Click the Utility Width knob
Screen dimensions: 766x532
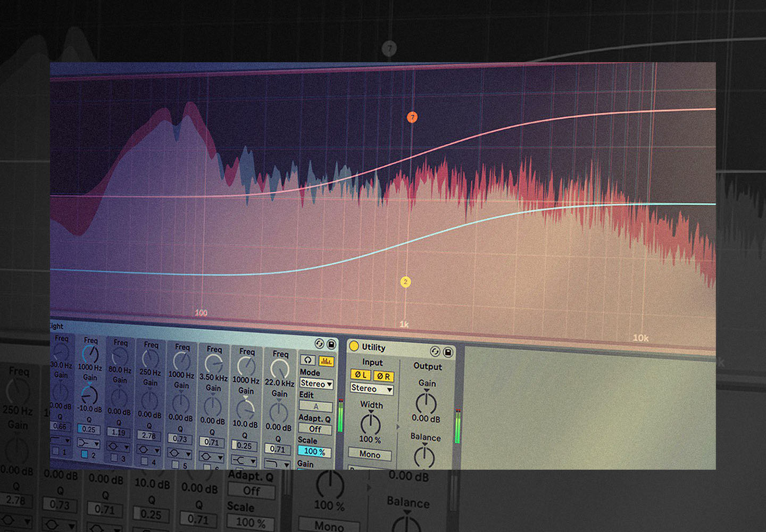[371, 424]
